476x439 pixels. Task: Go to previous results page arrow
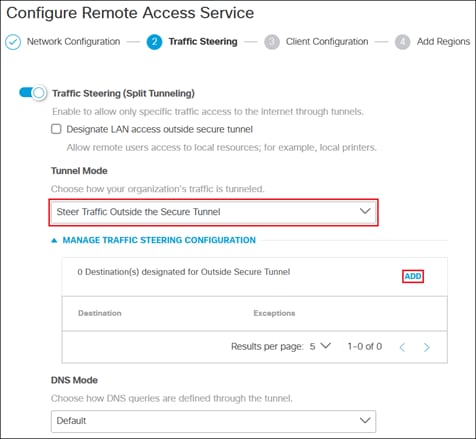coord(402,347)
